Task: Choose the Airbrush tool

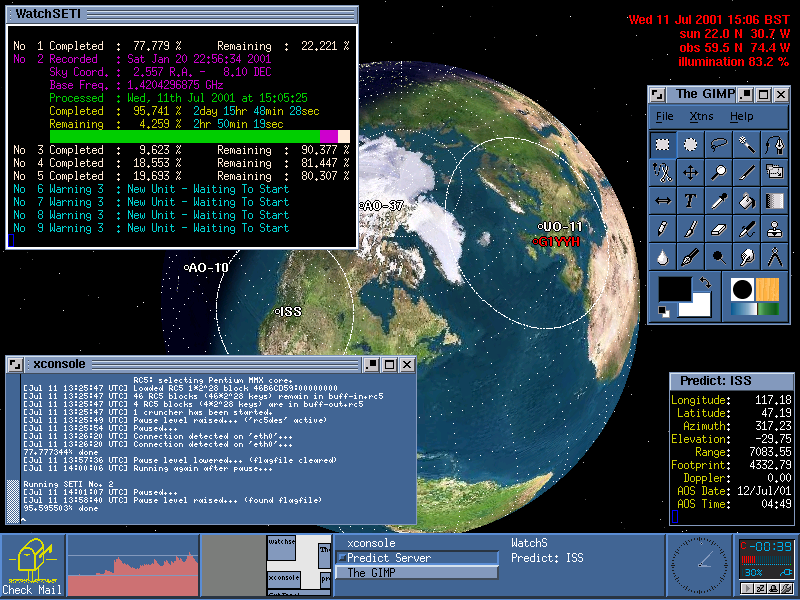Action: [x=746, y=229]
